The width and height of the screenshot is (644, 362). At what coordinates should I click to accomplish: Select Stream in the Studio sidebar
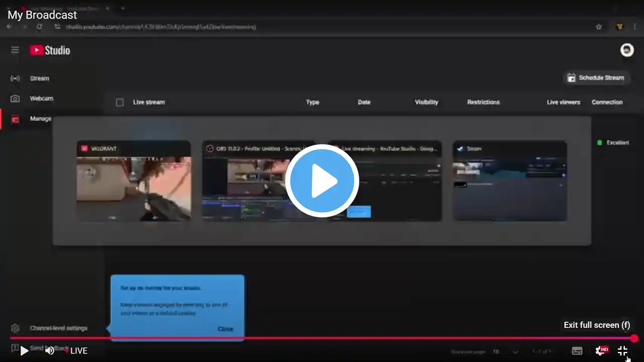pos(39,78)
